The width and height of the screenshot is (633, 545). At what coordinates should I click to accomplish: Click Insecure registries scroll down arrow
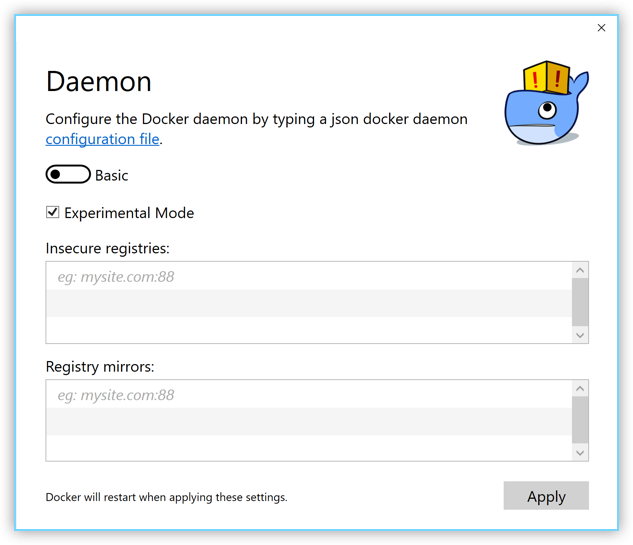coord(580,335)
